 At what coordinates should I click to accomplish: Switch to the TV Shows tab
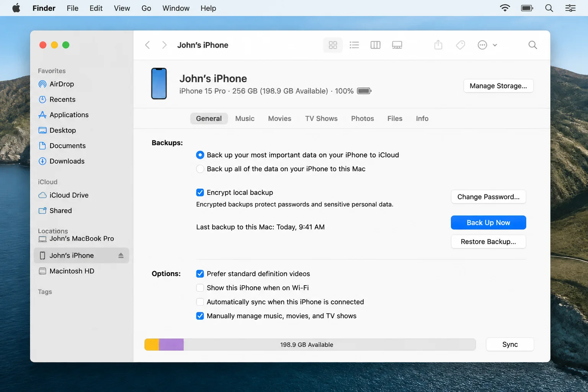point(321,119)
